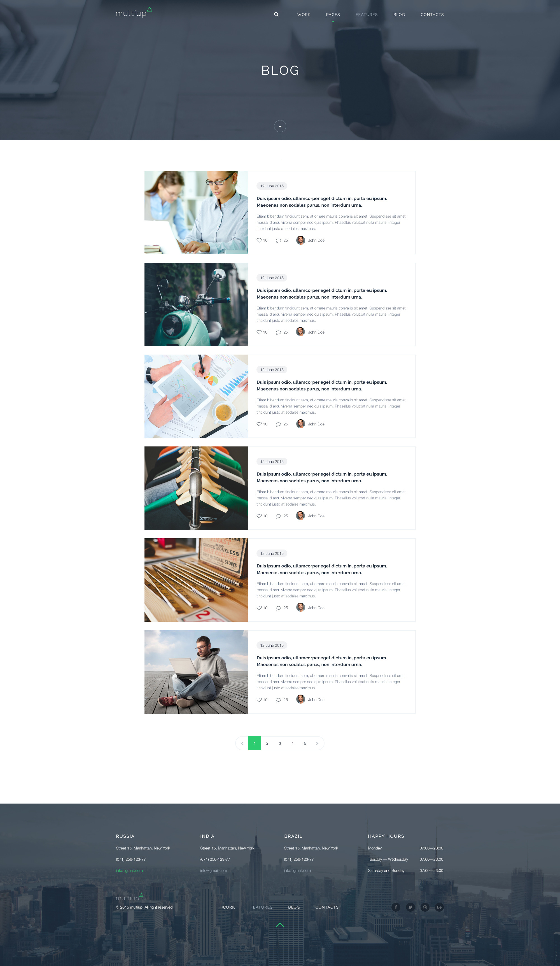Open Facebook icon in footer
This screenshot has width=560, height=966.
tap(396, 907)
